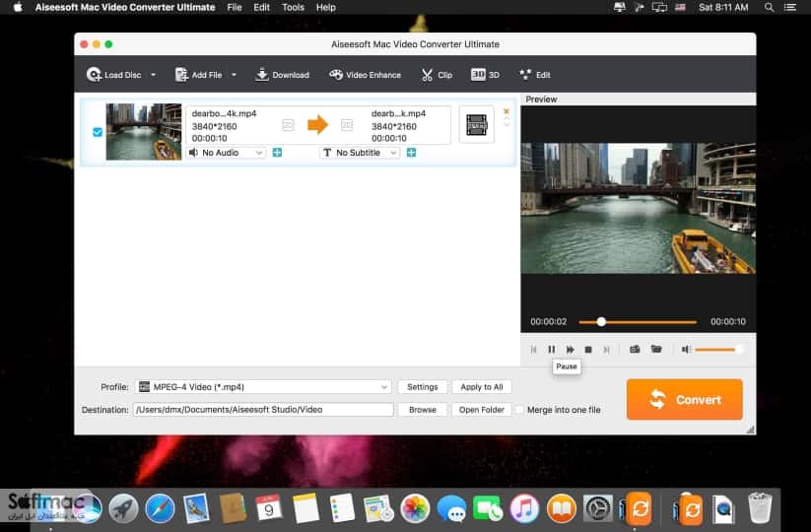
Task: Click the orange Convert button
Action: tap(685, 400)
